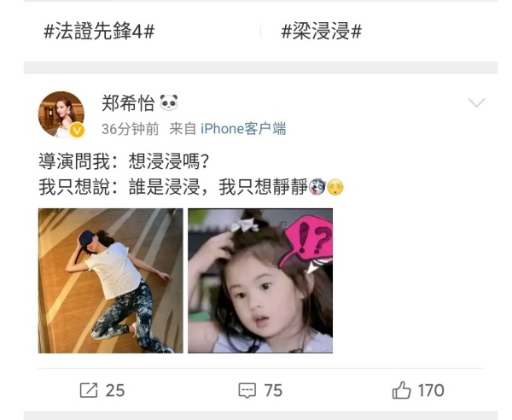This screenshot has width=512, height=420.
Task: Click the repost share icon
Action: pos(89,390)
